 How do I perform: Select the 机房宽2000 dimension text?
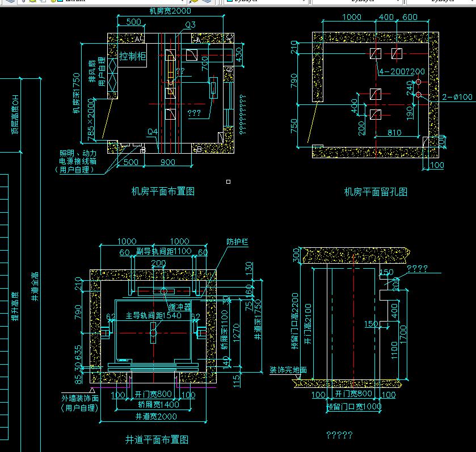(170, 11)
